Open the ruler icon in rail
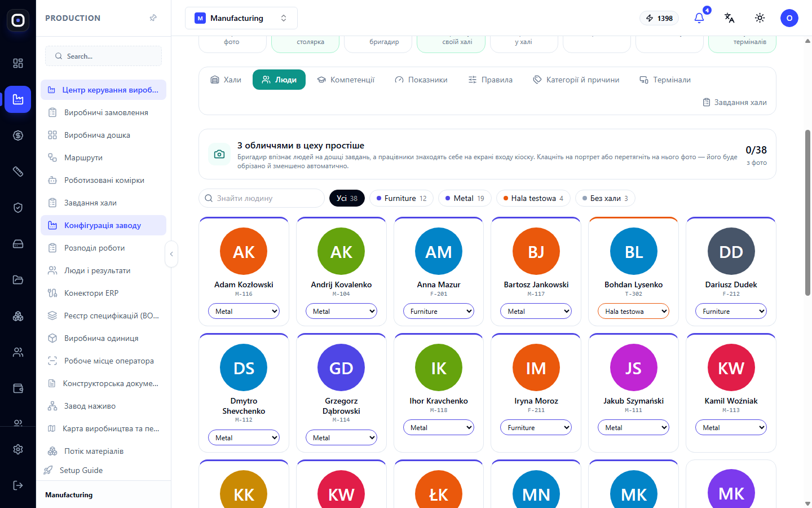The image size is (812, 508). pyautogui.click(x=18, y=172)
